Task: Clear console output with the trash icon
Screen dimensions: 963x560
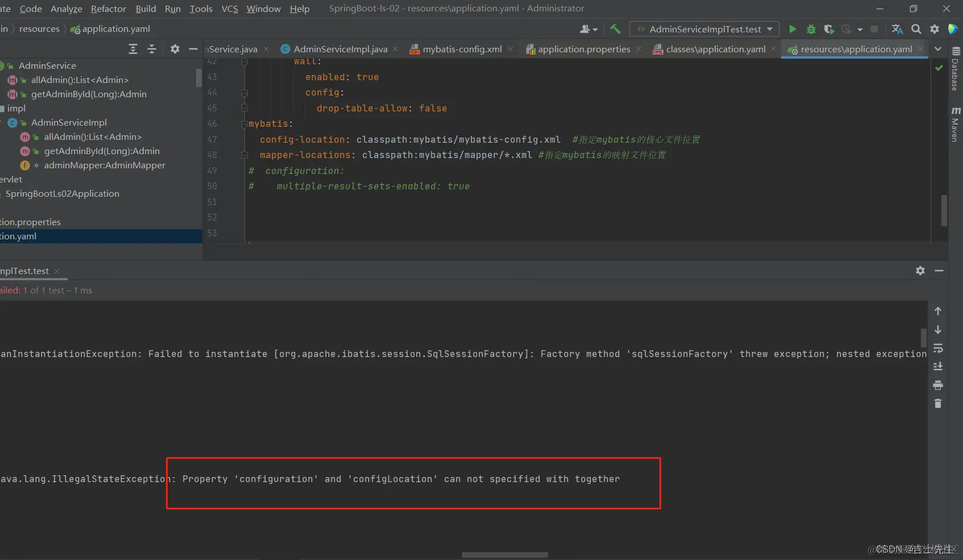Action: point(938,404)
